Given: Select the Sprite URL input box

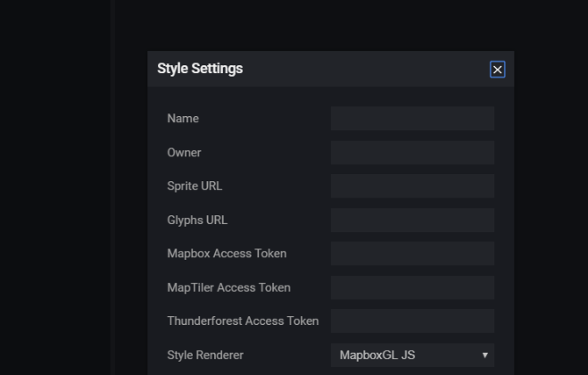Looking at the screenshot, I should [412, 187].
